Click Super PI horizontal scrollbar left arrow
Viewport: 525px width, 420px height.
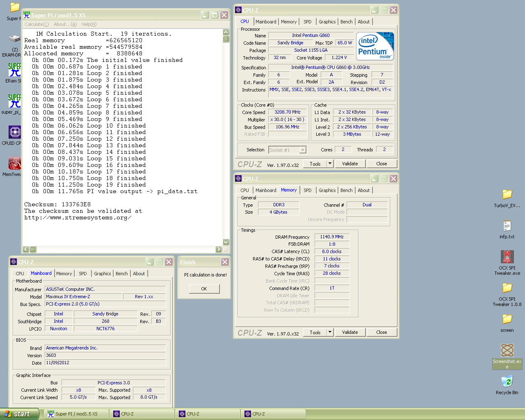click(x=26, y=249)
